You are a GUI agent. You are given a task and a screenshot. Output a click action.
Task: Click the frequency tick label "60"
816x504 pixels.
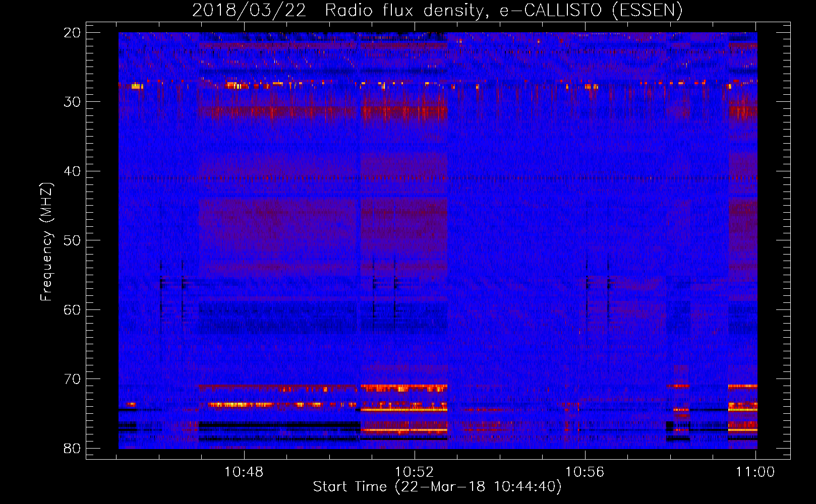click(x=73, y=310)
